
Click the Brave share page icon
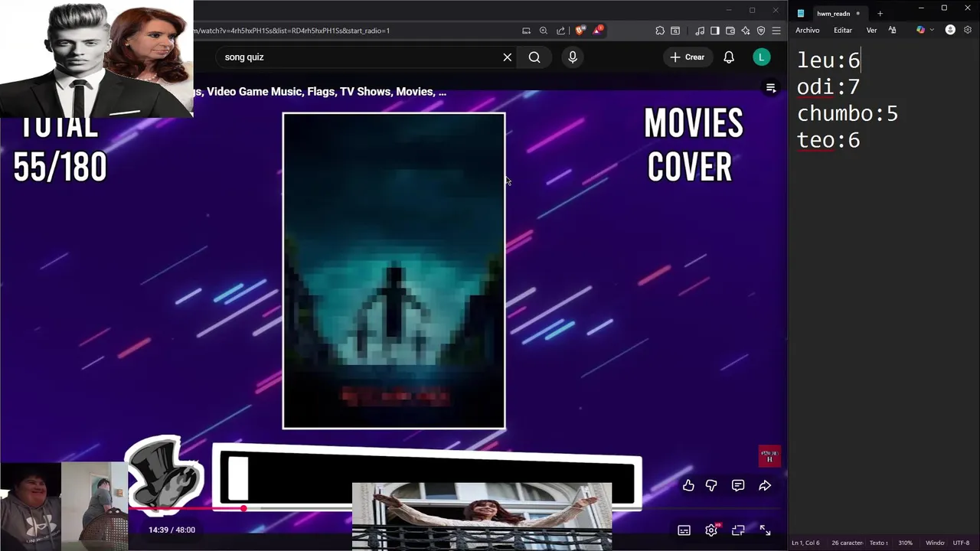pos(560,31)
